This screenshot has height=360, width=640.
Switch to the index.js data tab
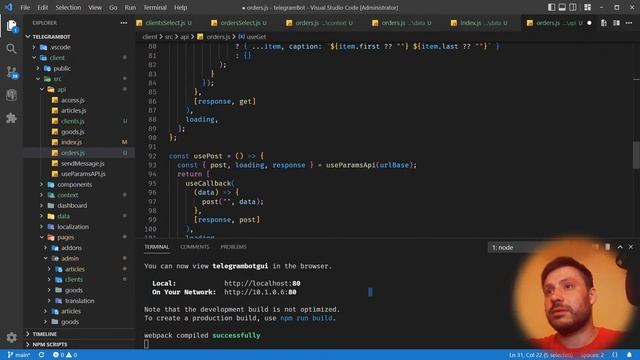[x=482, y=23]
